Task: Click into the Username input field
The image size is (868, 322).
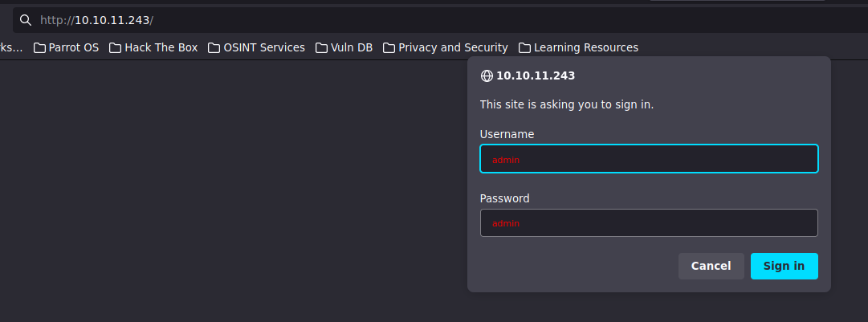Action: click(x=649, y=159)
